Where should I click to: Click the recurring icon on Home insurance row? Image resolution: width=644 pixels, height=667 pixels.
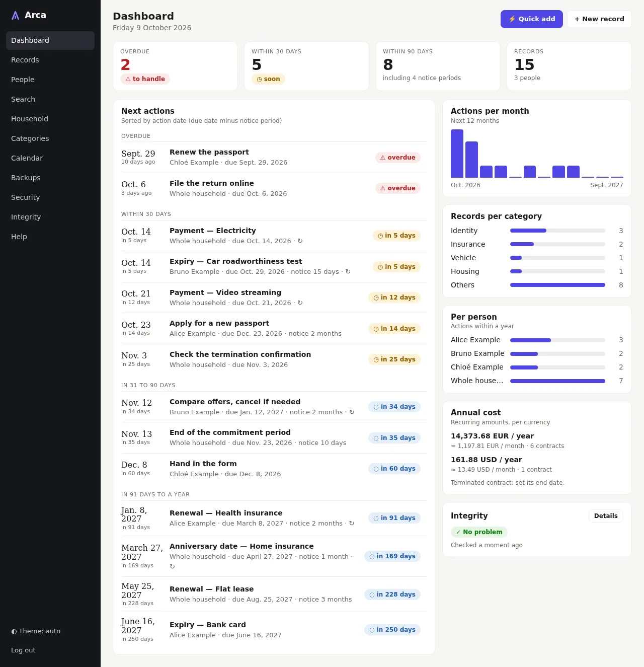coord(172,566)
